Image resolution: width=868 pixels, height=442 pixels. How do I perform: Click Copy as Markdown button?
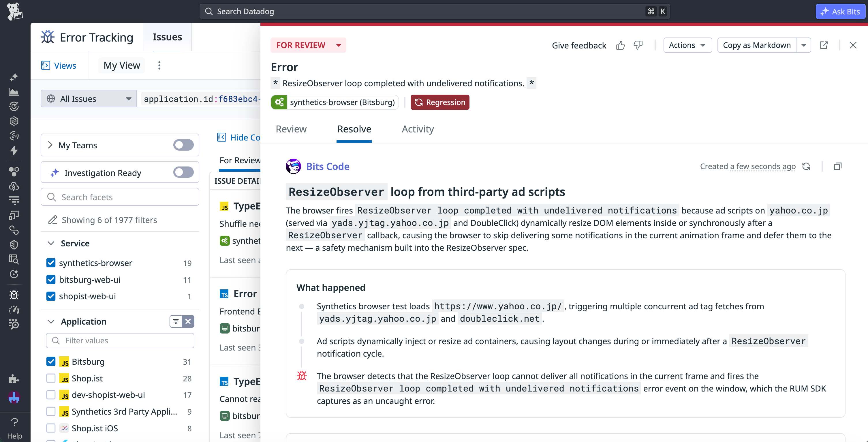757,45
